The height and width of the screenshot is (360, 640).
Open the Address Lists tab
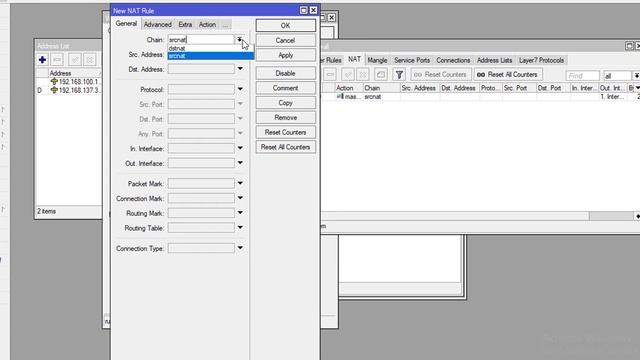click(x=494, y=60)
